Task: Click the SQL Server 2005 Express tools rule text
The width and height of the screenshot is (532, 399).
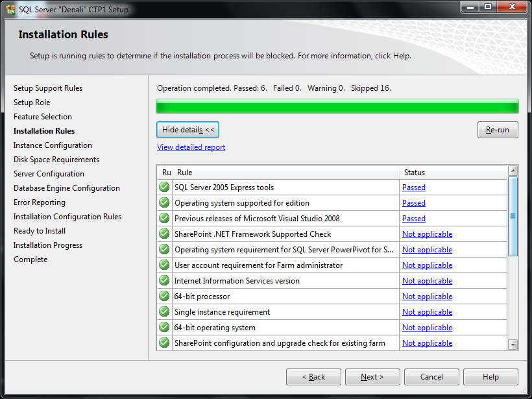Action: point(224,187)
